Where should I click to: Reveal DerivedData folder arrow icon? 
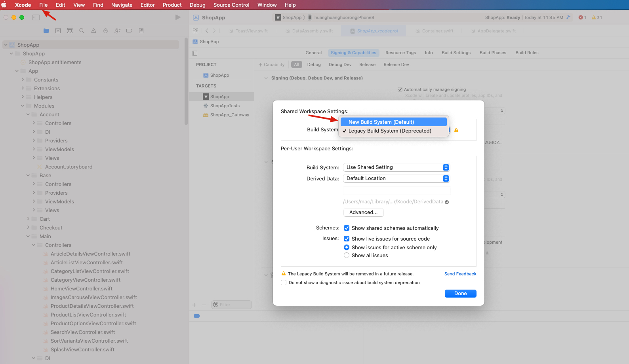(x=447, y=202)
